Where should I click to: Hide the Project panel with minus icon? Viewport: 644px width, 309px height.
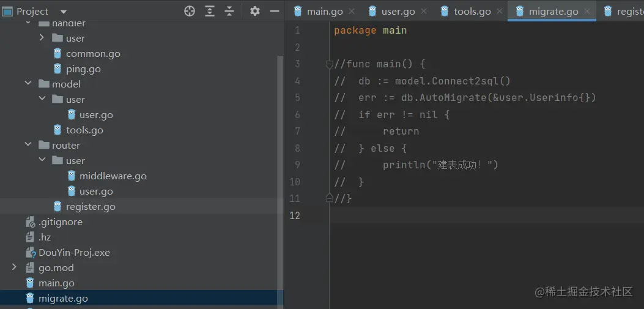(x=275, y=11)
